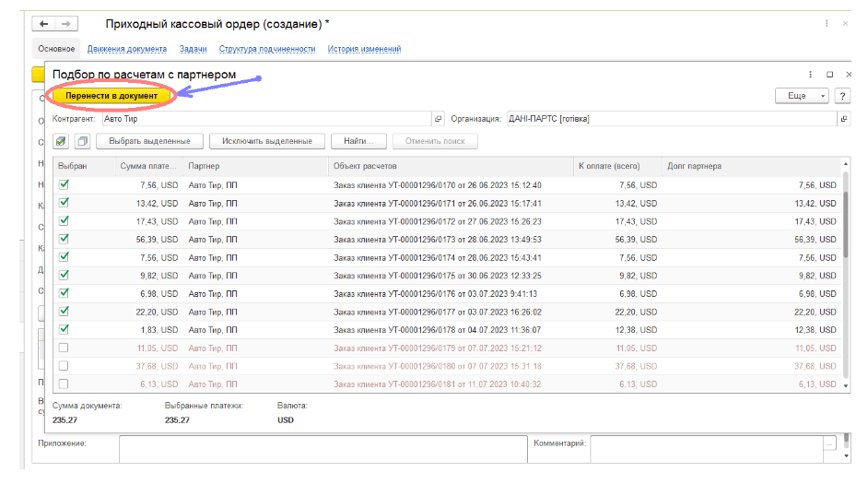Open the dialog's three-dot options menu
The image size is (868, 484).
tap(811, 74)
